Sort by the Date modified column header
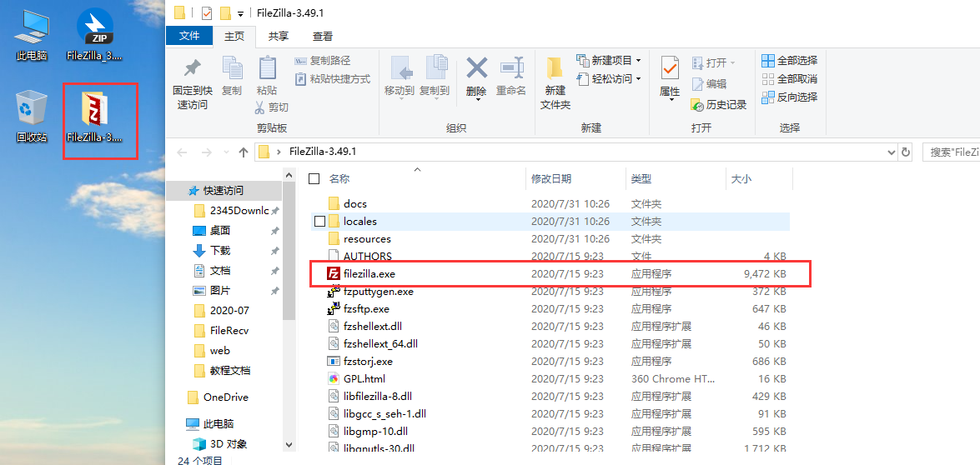Viewport: 980px width, 465px height. tap(551, 179)
